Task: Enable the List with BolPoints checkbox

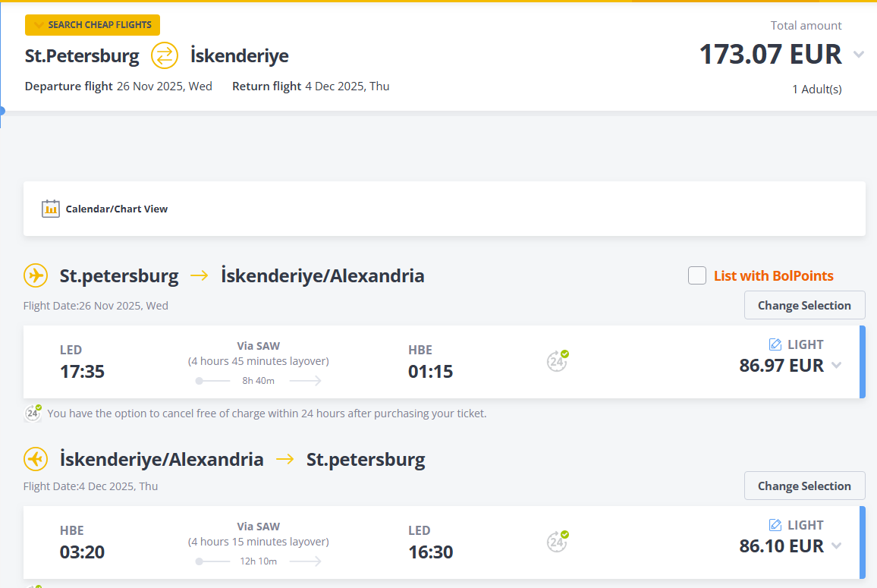Action: click(697, 276)
